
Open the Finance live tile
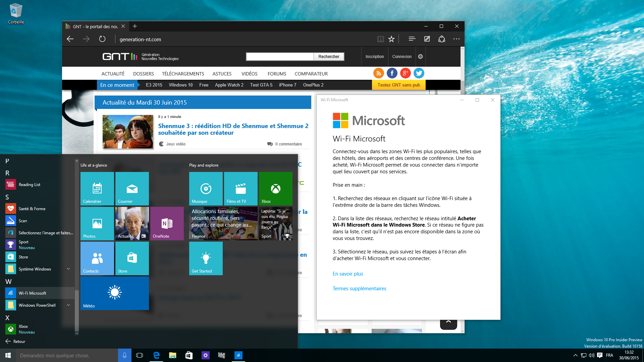point(223,224)
